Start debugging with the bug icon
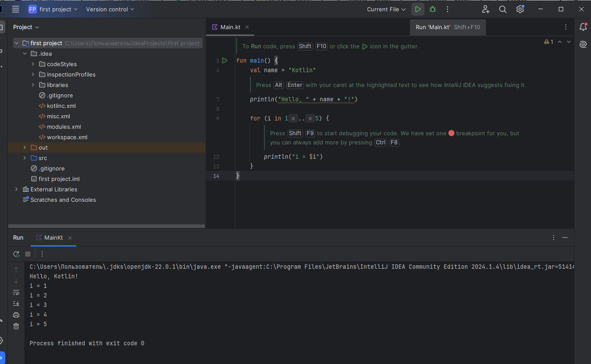The width and height of the screenshot is (591, 364). coord(432,9)
